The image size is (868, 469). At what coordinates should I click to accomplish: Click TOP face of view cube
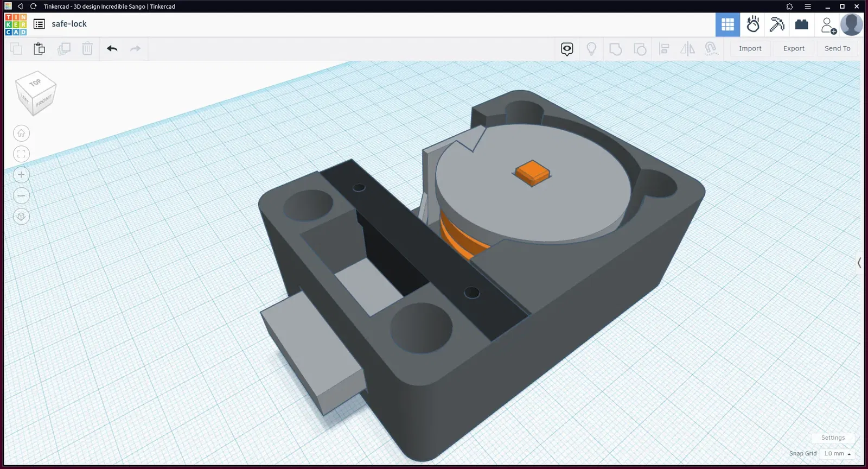pyautogui.click(x=35, y=83)
